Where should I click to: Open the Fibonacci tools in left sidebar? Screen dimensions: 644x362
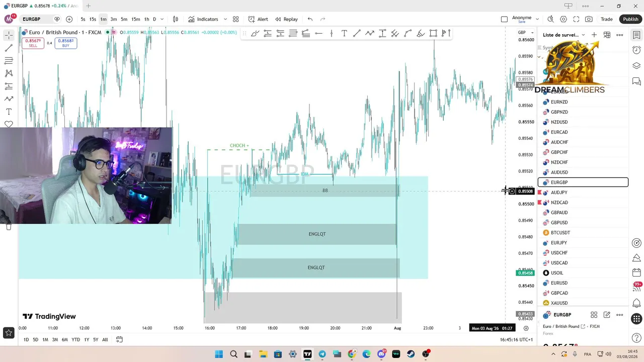point(9,61)
